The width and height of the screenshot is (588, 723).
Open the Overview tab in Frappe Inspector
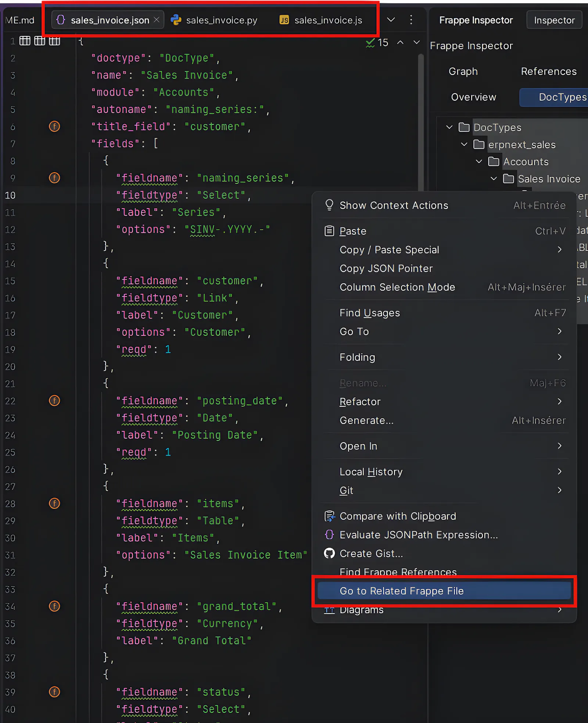473,97
